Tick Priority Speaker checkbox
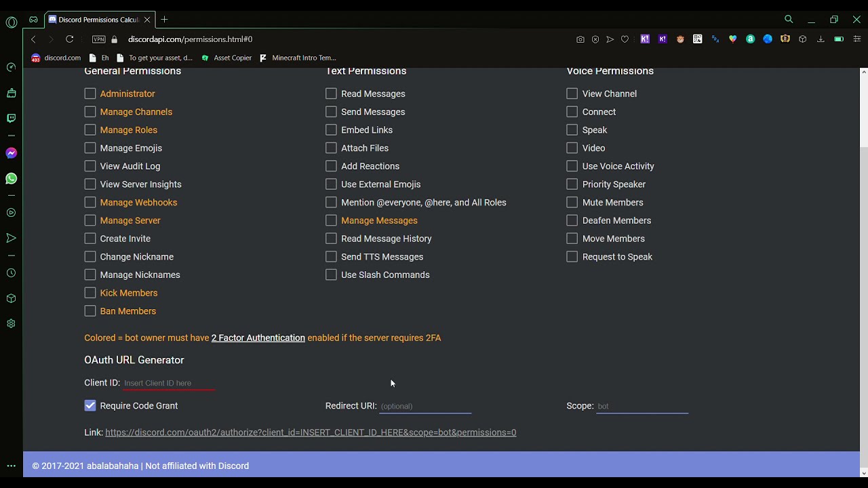 pos(572,184)
